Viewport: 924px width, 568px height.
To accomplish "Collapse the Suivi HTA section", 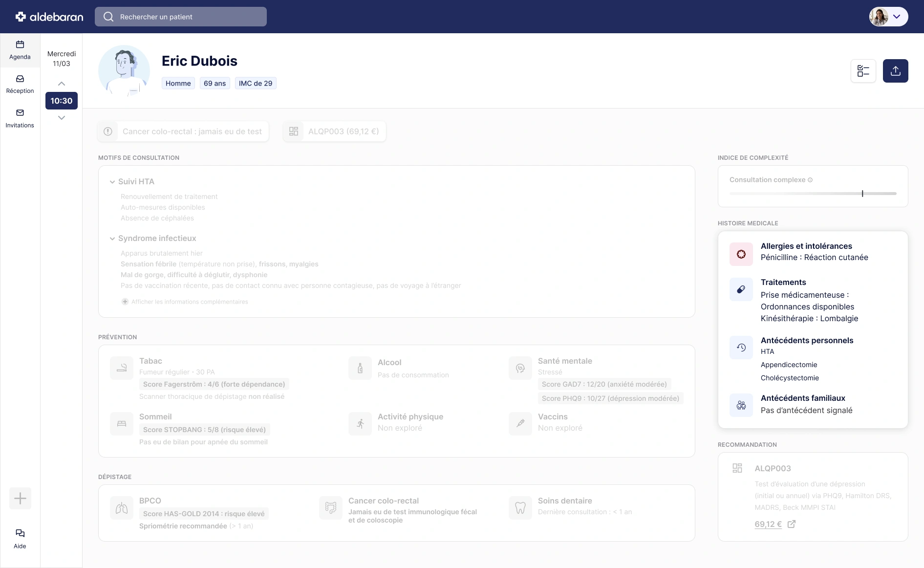I will [x=112, y=182].
